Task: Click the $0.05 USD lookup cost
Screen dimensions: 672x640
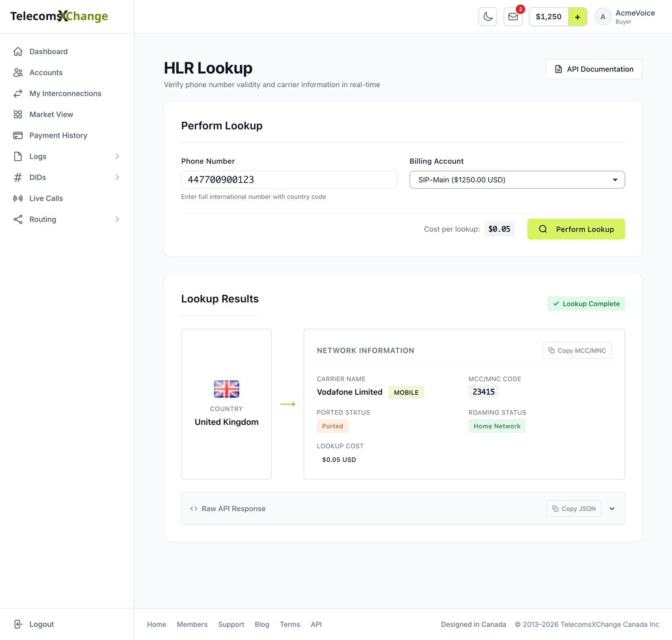Action: [x=339, y=460]
